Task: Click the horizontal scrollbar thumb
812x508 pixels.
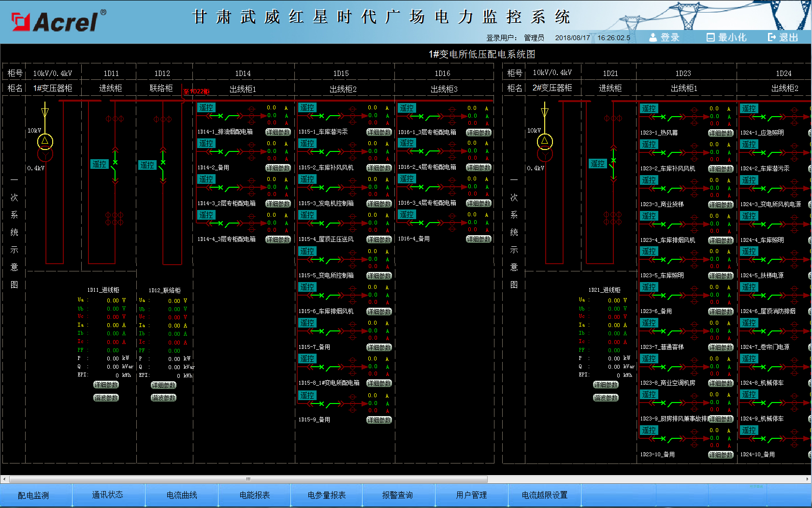Action: [248, 479]
